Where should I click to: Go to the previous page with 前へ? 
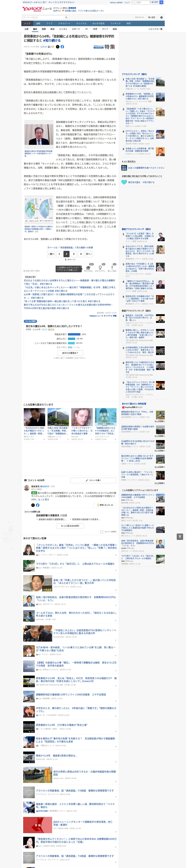pos(51,254)
